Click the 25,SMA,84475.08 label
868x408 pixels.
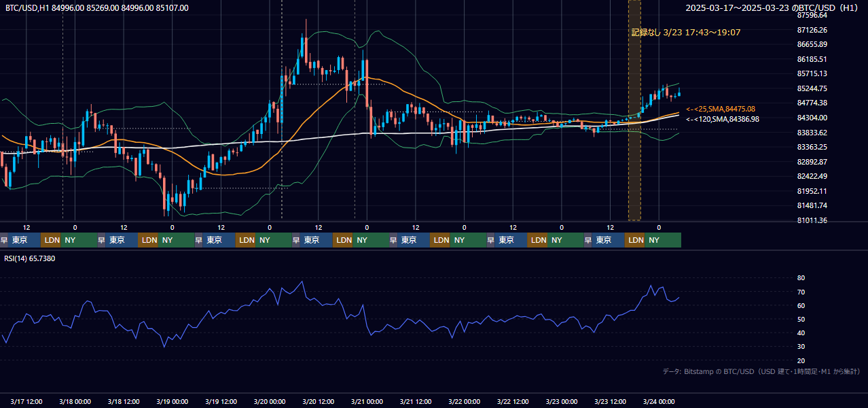click(x=721, y=109)
